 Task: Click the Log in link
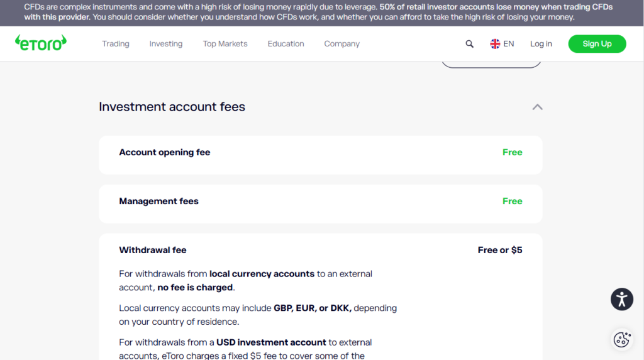(x=541, y=44)
